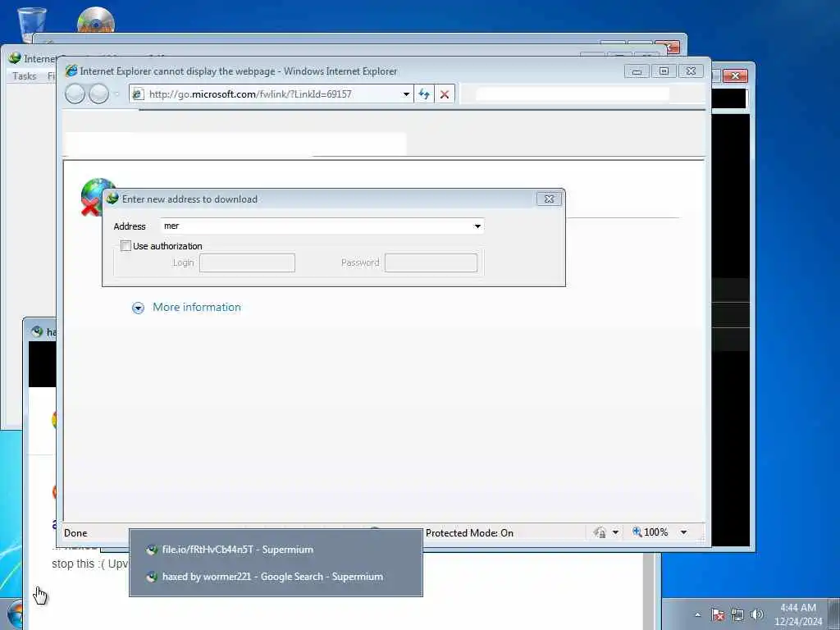Screen dimensions: 840x630
Task: Open the Tasks menu in the background window
Action: tap(25, 76)
